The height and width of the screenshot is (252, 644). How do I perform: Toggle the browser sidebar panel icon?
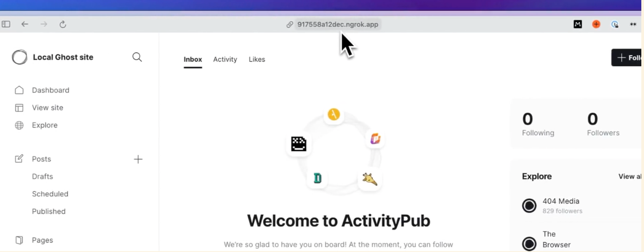[6, 24]
